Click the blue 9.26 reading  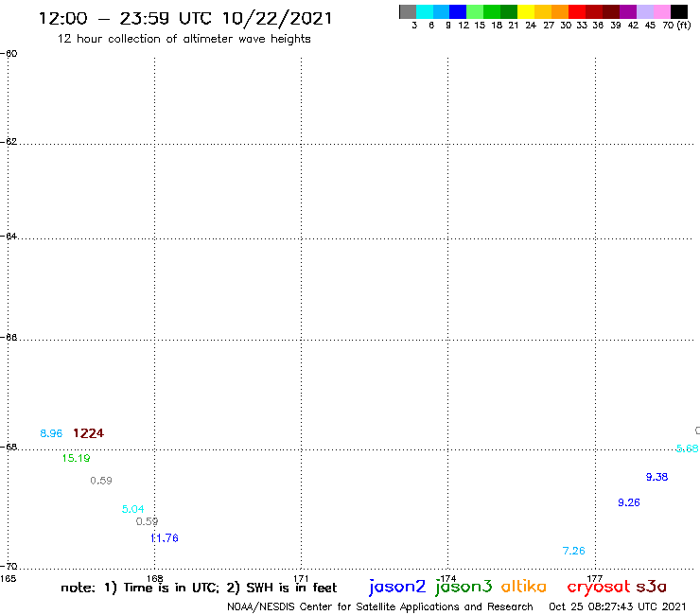click(x=628, y=502)
